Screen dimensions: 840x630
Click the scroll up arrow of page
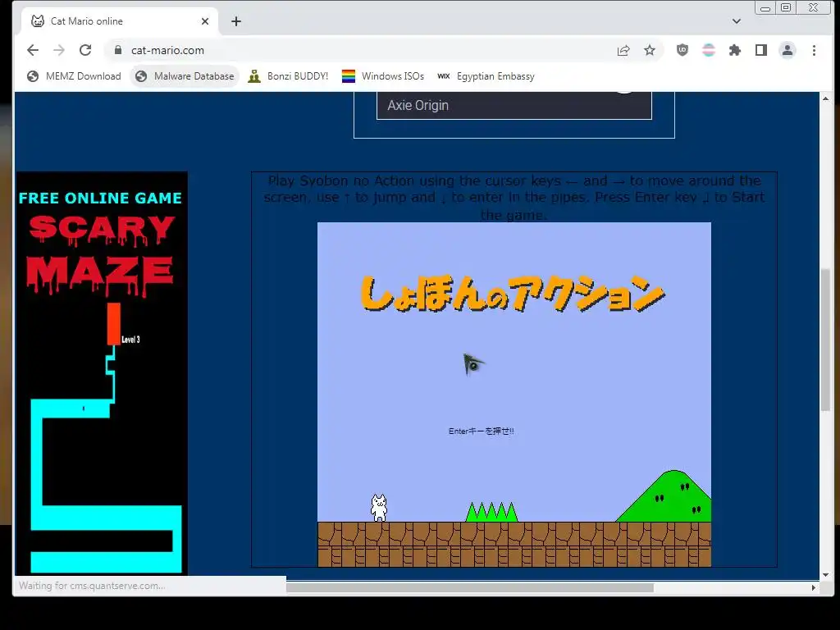coord(825,98)
